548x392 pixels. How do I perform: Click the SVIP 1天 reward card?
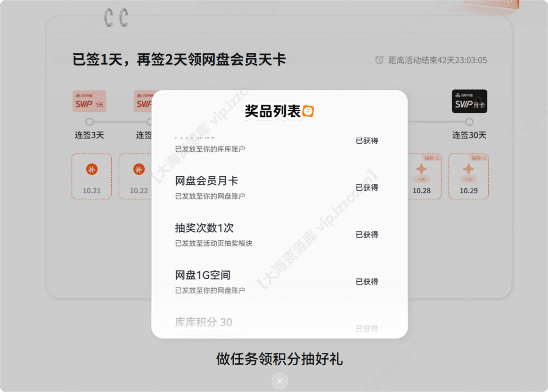point(89,101)
